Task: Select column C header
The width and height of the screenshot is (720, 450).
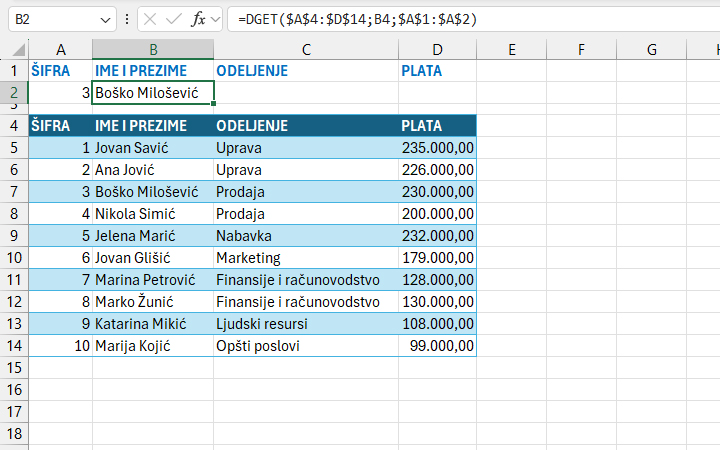Action: 305,50
